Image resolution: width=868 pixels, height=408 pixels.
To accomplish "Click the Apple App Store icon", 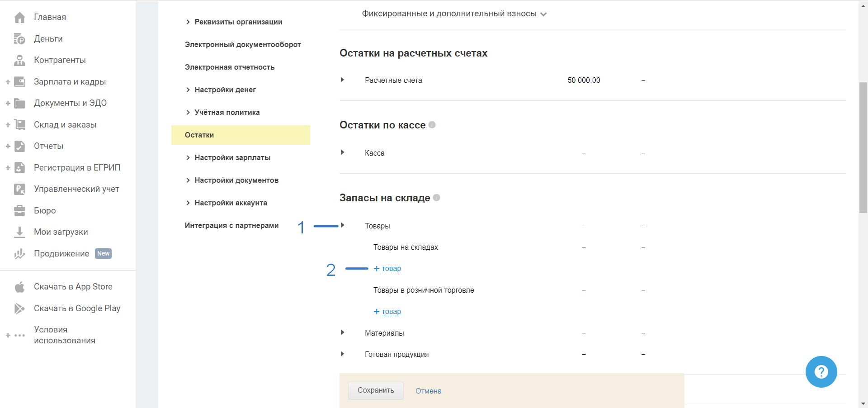I will 19,287.
